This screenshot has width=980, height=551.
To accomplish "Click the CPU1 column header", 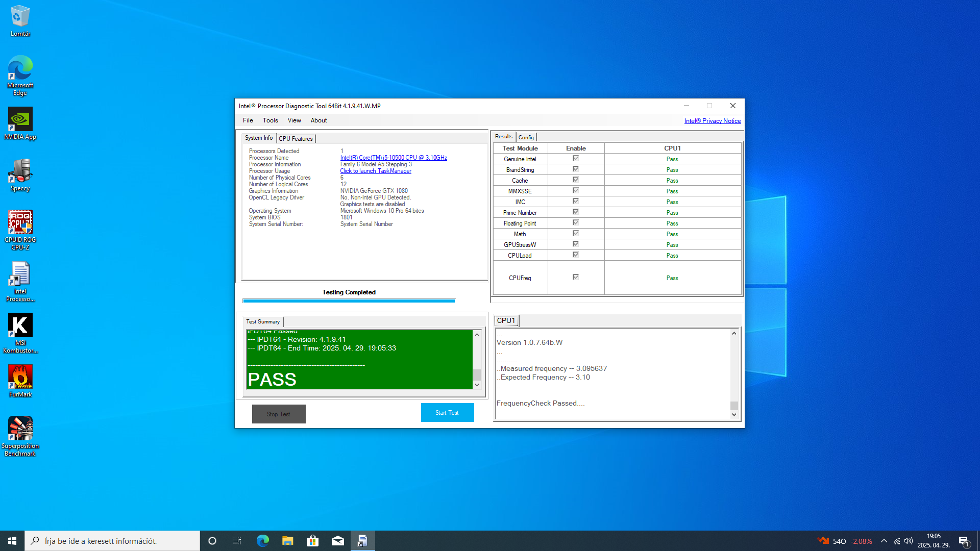I will (x=673, y=148).
